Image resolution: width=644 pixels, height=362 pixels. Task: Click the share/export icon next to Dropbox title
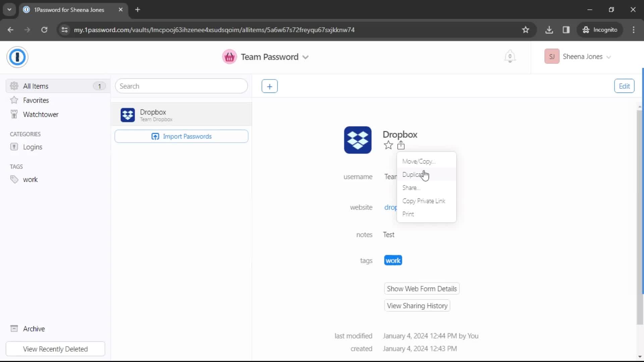[401, 145]
